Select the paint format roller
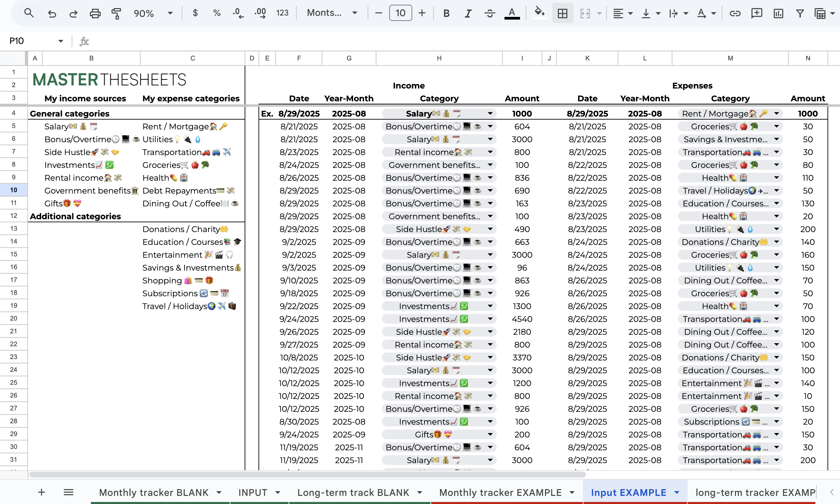 [116, 13]
